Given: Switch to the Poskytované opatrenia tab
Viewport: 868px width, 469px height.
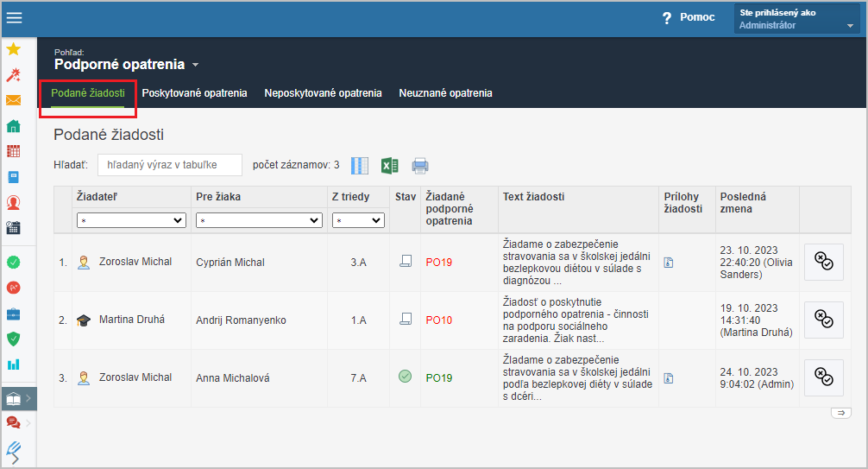Looking at the screenshot, I should 194,93.
